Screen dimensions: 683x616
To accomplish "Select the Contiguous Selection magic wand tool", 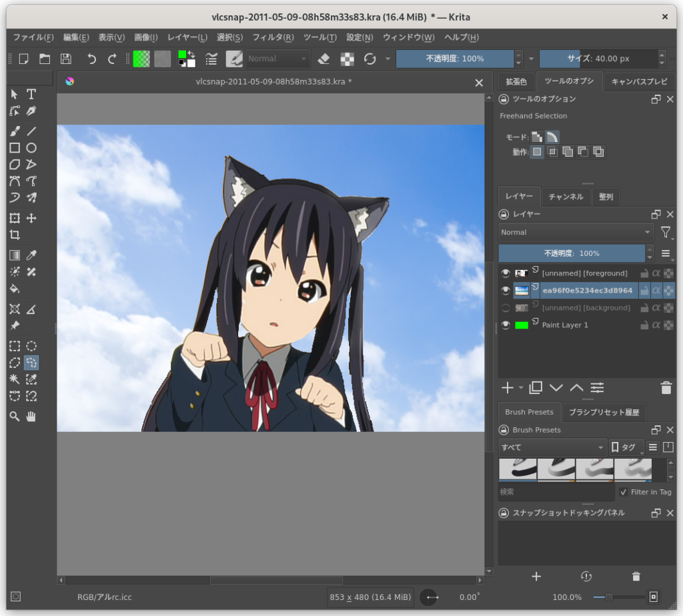I will tap(15, 379).
